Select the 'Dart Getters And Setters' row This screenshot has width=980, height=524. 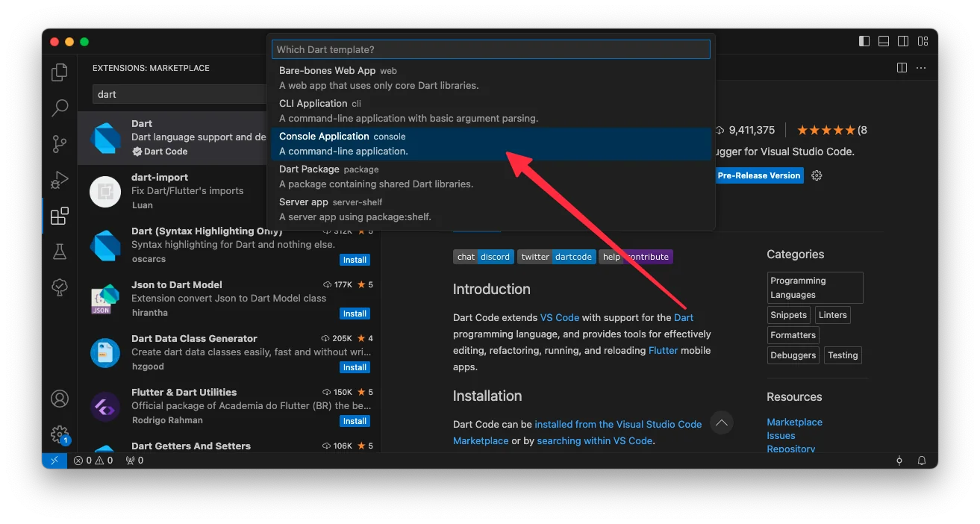[x=229, y=446]
